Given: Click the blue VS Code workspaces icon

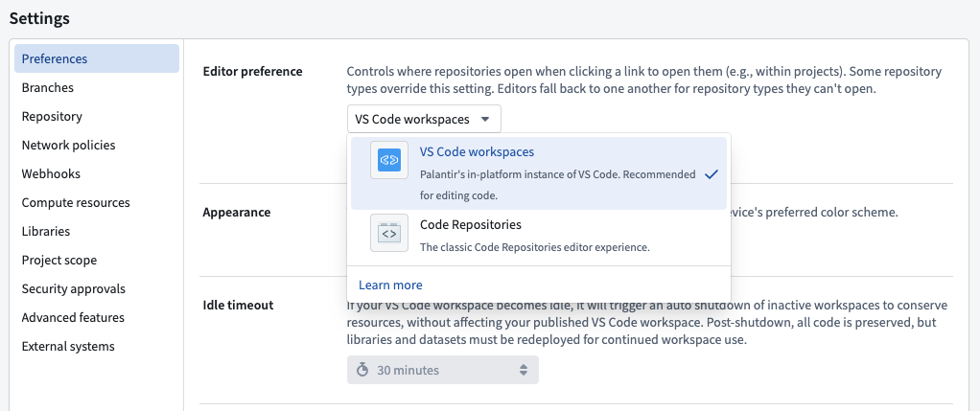Looking at the screenshot, I should pyautogui.click(x=389, y=161).
